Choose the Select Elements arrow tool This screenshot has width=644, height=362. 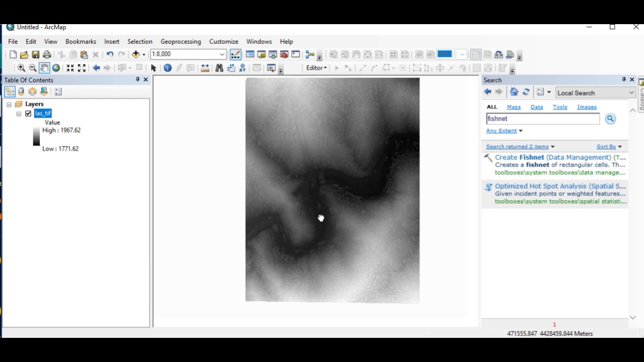[153, 68]
